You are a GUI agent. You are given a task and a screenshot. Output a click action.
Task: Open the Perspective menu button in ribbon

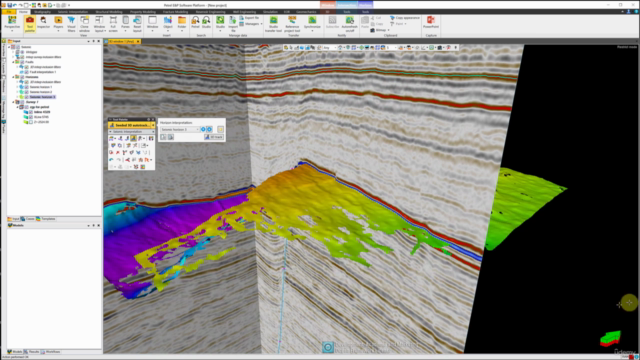click(x=12, y=24)
